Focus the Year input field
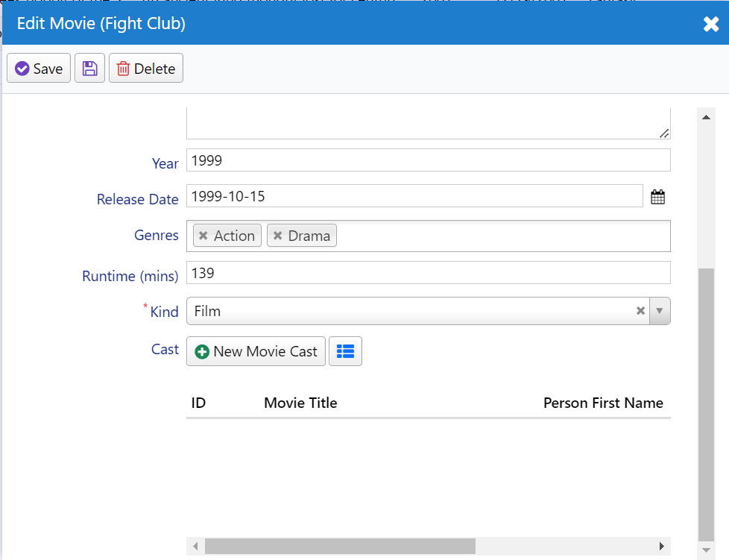Screen dimensions: 729x560 pyautogui.click(x=428, y=160)
